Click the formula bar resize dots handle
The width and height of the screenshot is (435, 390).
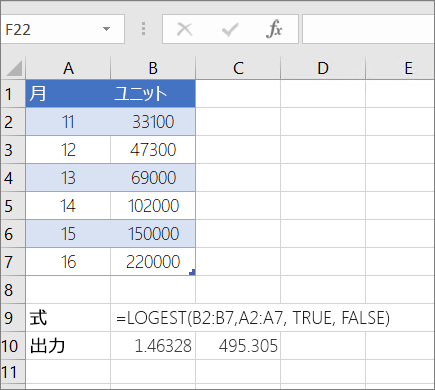tap(143, 29)
